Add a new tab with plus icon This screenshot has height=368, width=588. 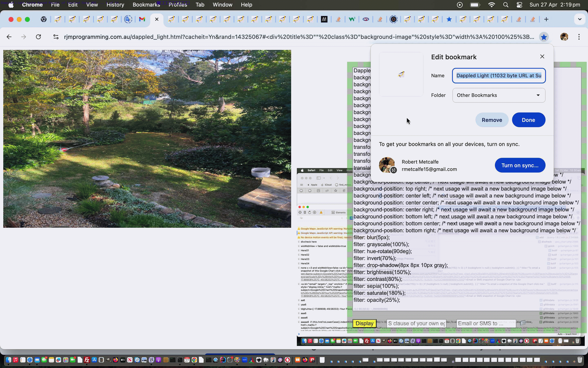tap(546, 19)
